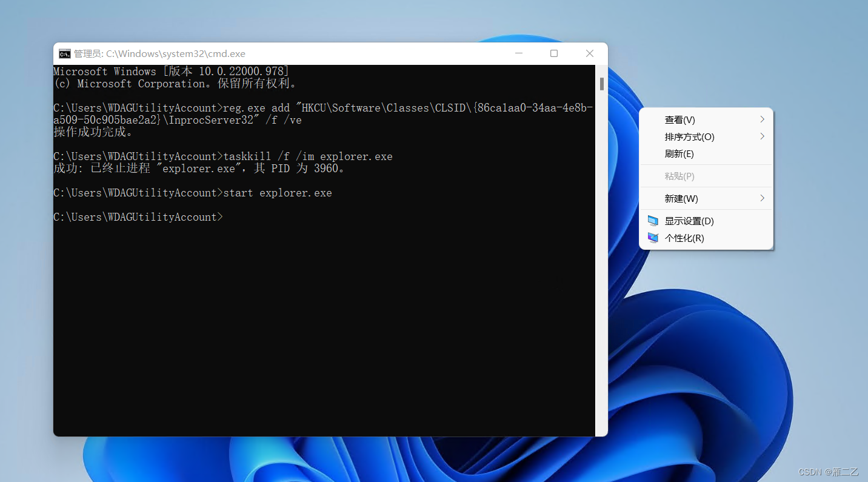Click the personalization icon beside 个性化
Screen dimensions: 868x482
point(653,238)
